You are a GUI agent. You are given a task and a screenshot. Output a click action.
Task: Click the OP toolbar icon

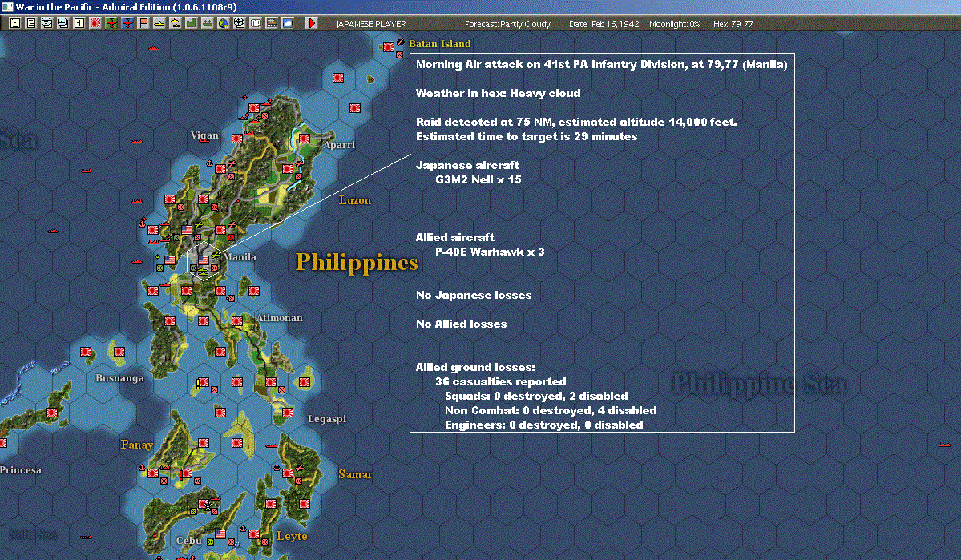[256, 23]
